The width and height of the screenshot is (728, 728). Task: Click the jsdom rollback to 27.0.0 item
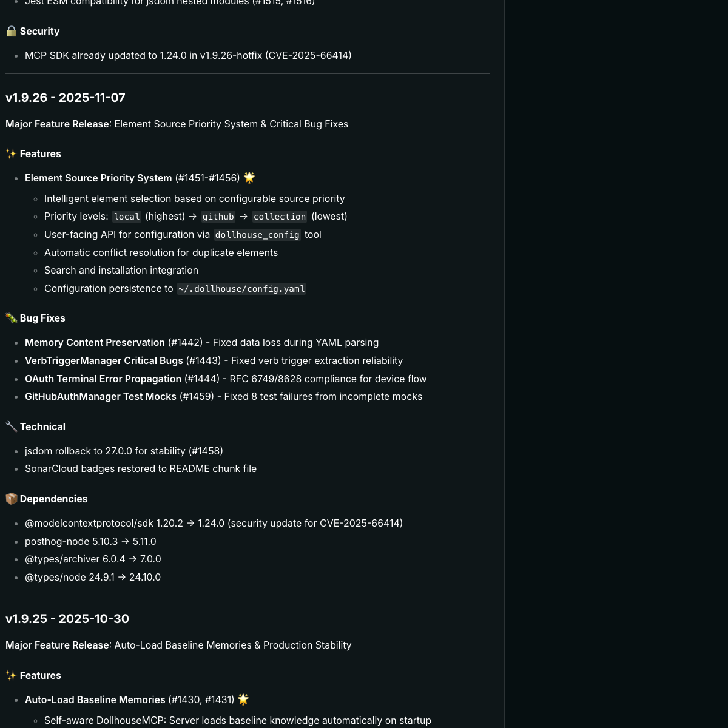tap(124, 451)
